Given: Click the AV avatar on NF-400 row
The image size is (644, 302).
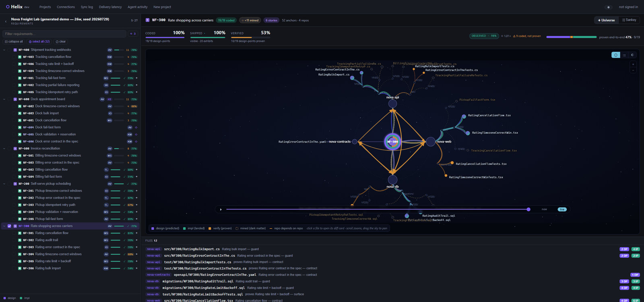Looking at the screenshot, I should (109, 50).
